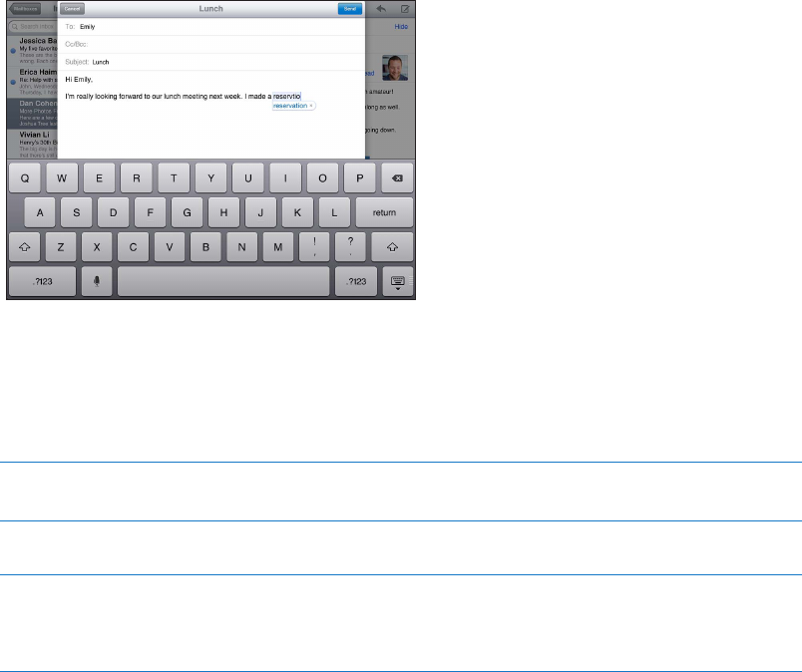Switch to numbers with right .?123 key
The width and height of the screenshot is (802, 672).
tap(356, 281)
